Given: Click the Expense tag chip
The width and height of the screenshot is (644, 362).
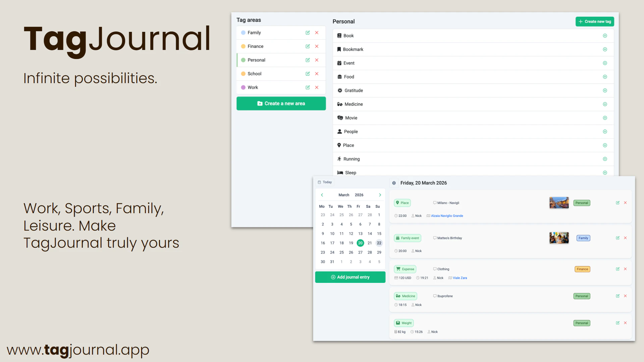Looking at the screenshot, I should tap(405, 269).
